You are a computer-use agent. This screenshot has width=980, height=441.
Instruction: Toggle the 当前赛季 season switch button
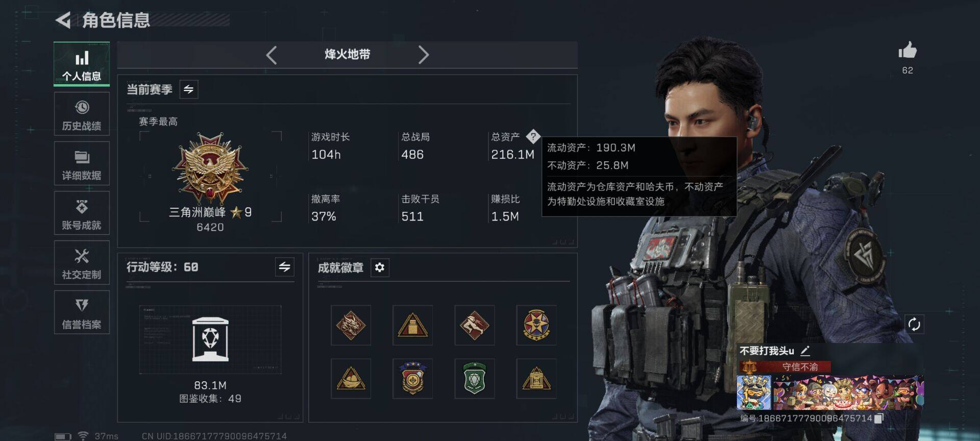pyautogui.click(x=189, y=89)
